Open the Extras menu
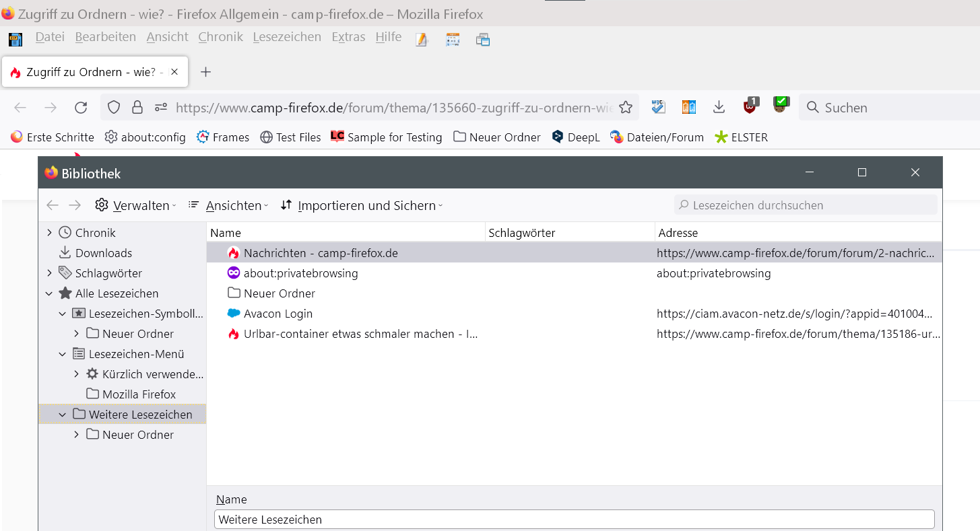Viewport: 980px width, 531px height. point(348,37)
